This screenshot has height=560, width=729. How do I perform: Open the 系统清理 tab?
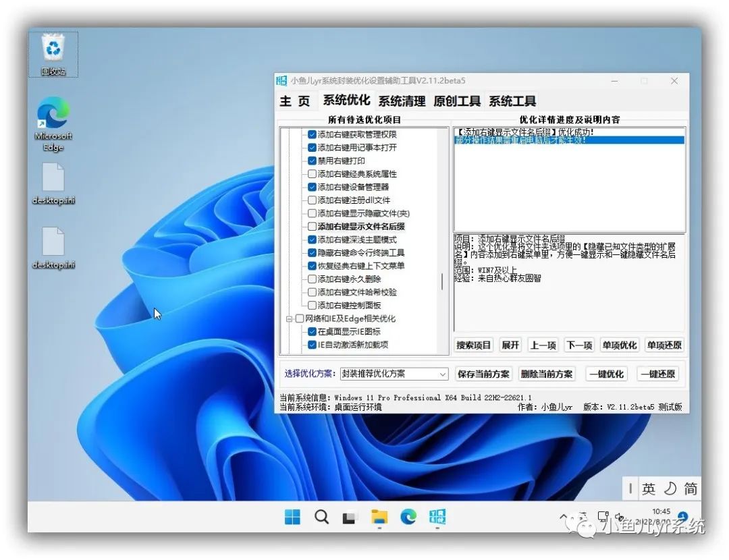pos(402,101)
